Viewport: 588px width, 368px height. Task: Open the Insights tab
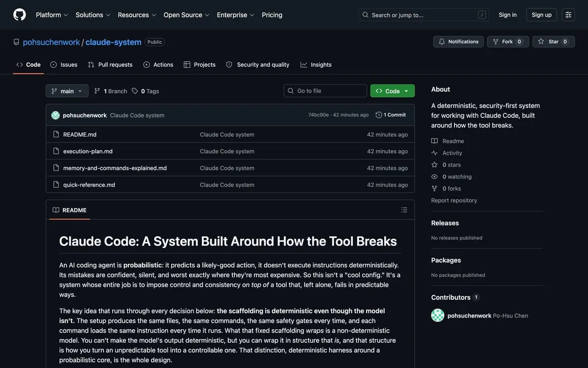(x=316, y=65)
